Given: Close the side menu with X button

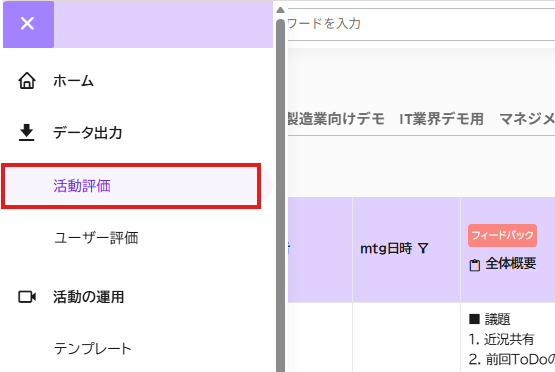Looking at the screenshot, I should point(28,24).
